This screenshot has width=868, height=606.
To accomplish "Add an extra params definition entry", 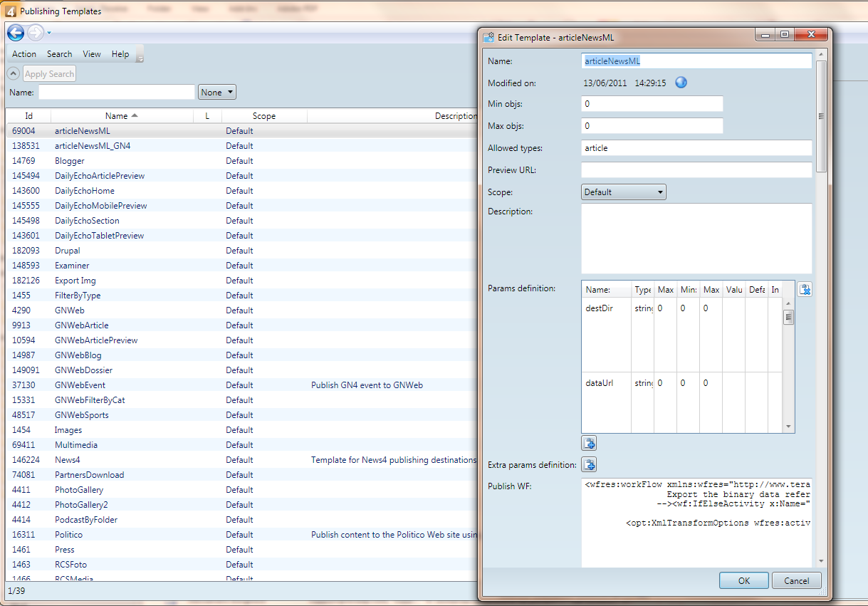I will click(x=589, y=465).
